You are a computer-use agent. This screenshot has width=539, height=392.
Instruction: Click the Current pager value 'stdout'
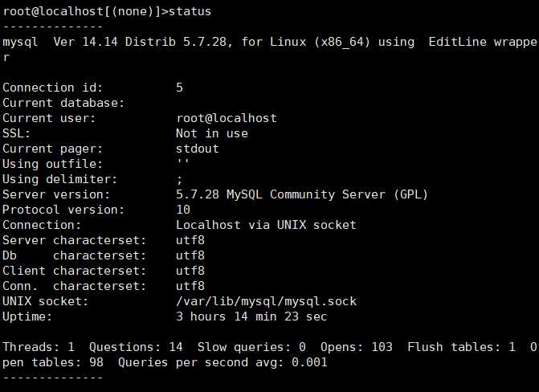pyautogui.click(x=197, y=149)
